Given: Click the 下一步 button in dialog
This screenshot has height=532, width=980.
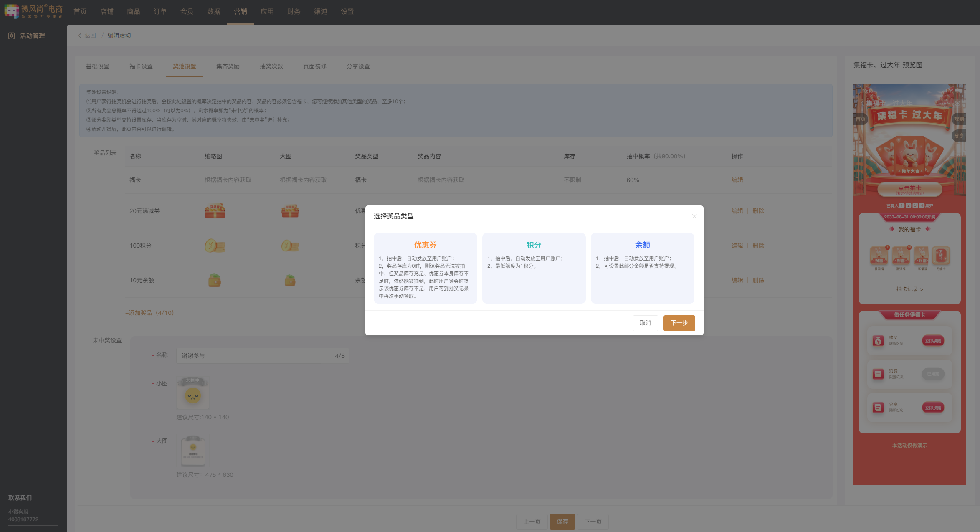Looking at the screenshot, I should pos(679,323).
